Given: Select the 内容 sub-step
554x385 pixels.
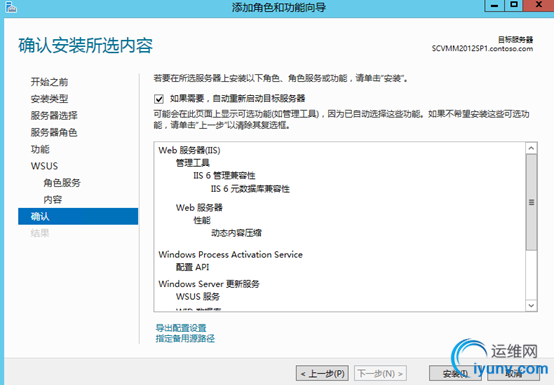Looking at the screenshot, I should tap(53, 200).
